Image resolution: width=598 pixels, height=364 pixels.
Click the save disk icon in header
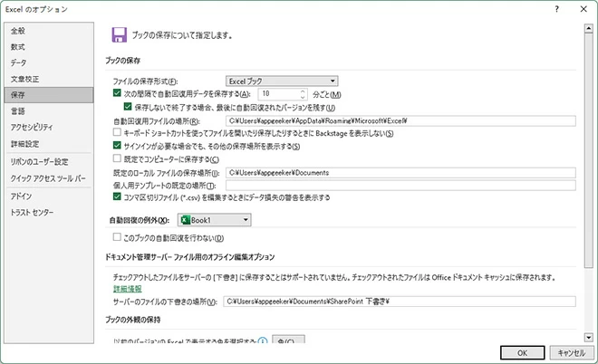pyautogui.click(x=118, y=34)
